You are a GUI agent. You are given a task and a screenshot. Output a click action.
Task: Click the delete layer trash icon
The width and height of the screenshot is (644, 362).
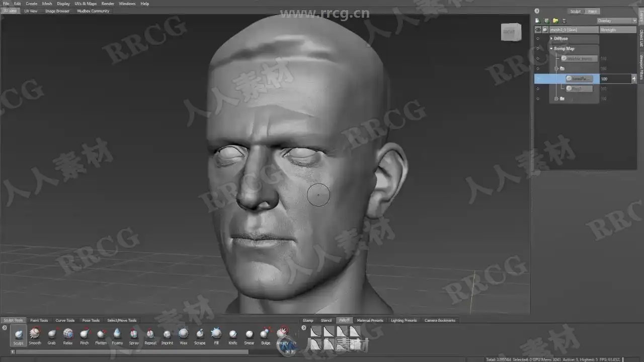(564, 21)
